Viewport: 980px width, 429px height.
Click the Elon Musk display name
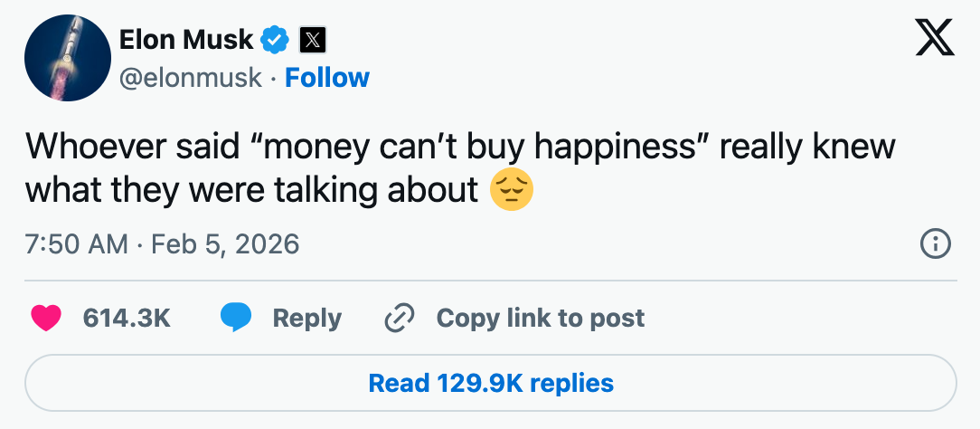[186, 39]
